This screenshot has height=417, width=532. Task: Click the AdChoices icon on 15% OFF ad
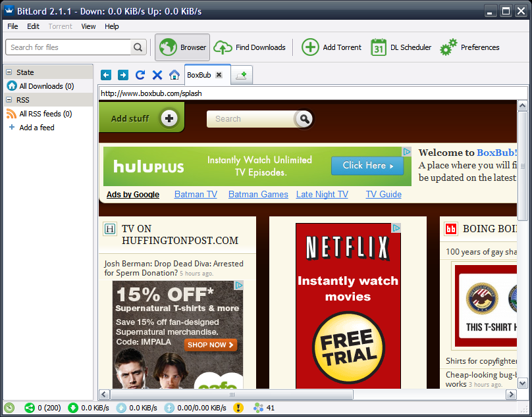pyautogui.click(x=239, y=285)
